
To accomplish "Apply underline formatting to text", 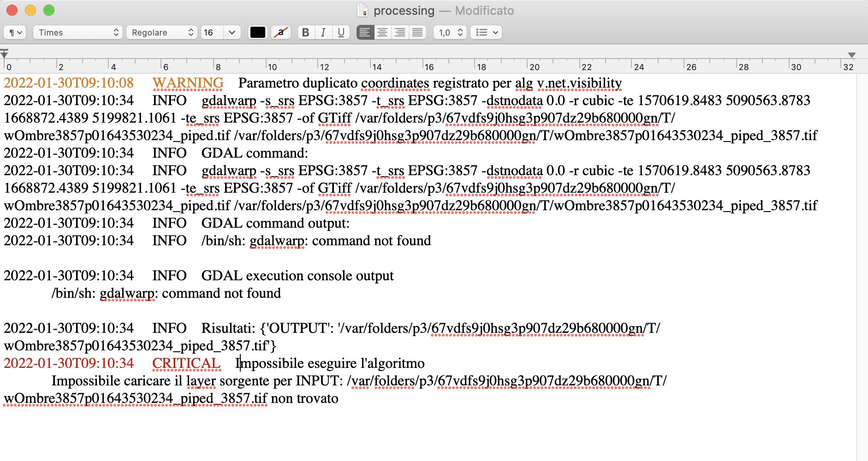I will pos(341,32).
